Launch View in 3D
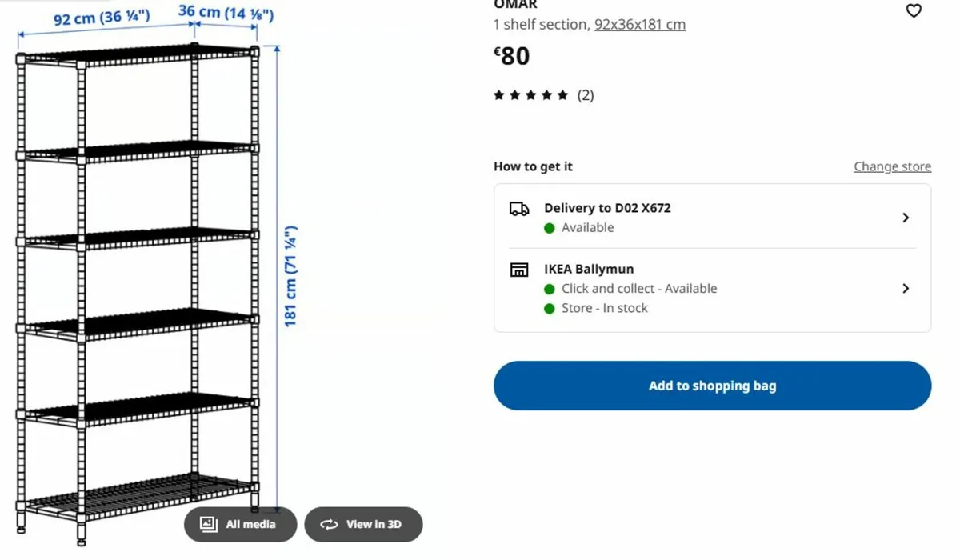 [363, 525]
